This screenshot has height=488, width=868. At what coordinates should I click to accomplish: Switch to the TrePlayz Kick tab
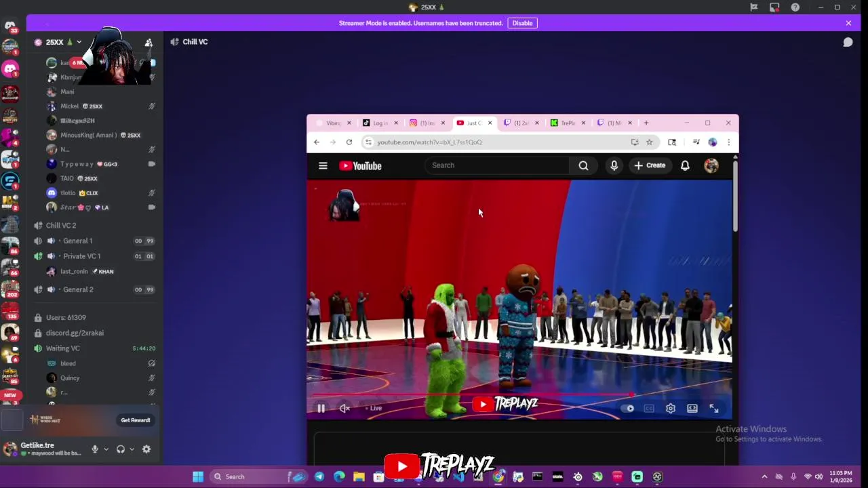(x=568, y=123)
